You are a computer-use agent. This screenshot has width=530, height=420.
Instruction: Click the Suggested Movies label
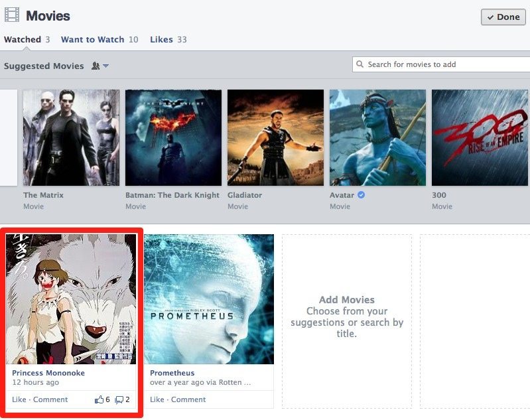coord(44,66)
